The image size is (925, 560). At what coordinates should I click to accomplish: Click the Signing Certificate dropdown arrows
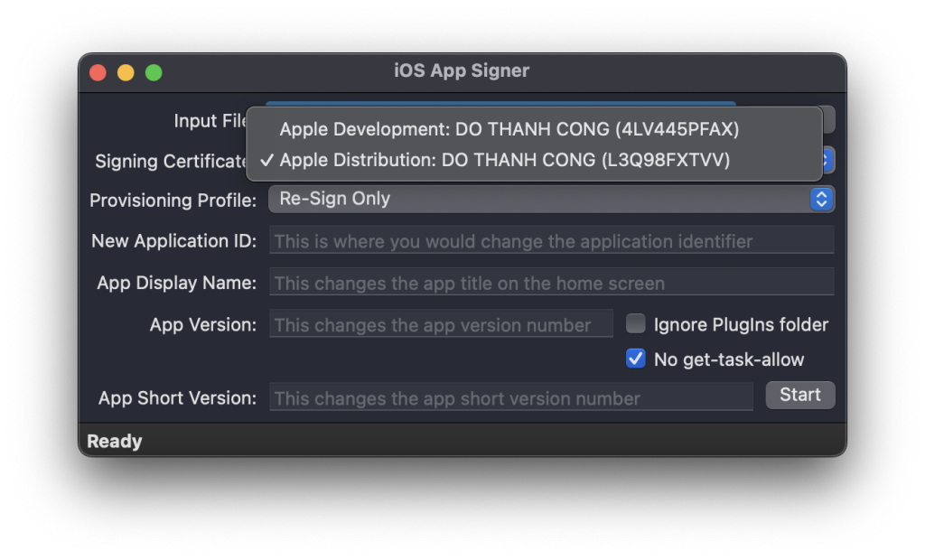coord(827,161)
